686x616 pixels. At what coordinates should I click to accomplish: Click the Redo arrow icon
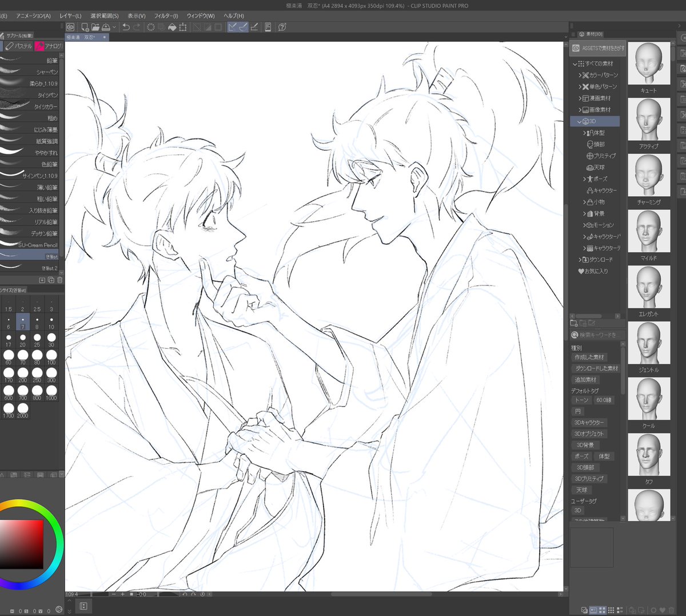coord(137,27)
